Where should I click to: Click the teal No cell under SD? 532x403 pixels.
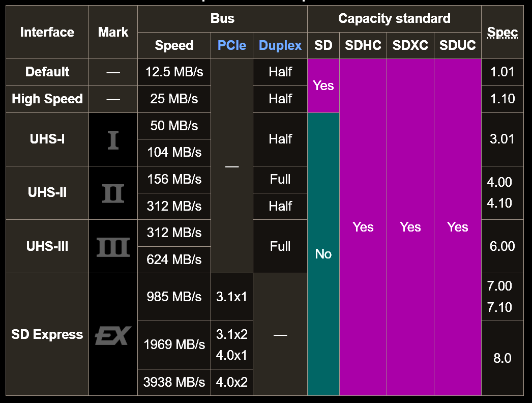pyautogui.click(x=323, y=254)
